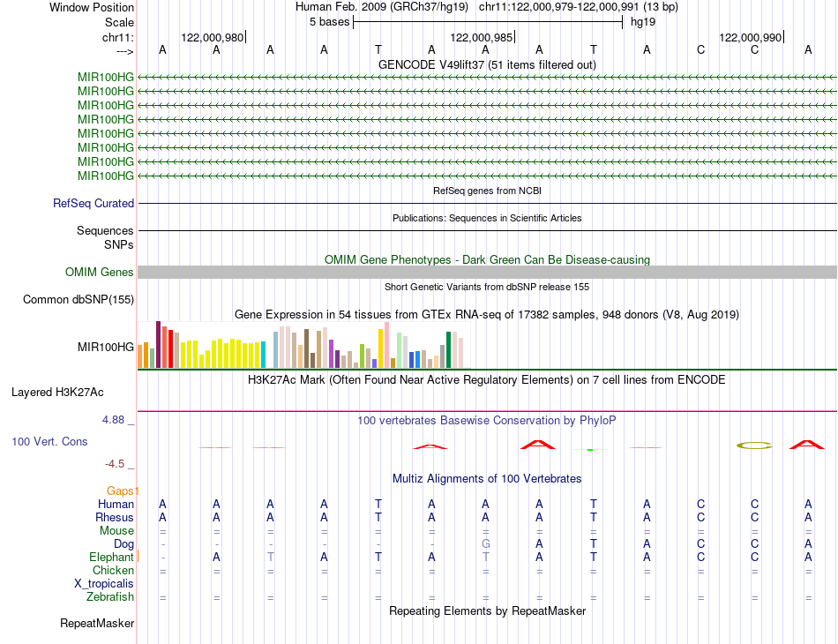Open Short Genetic Variants from dbSNP release 155
This screenshot has height=644, width=838.
(487, 287)
